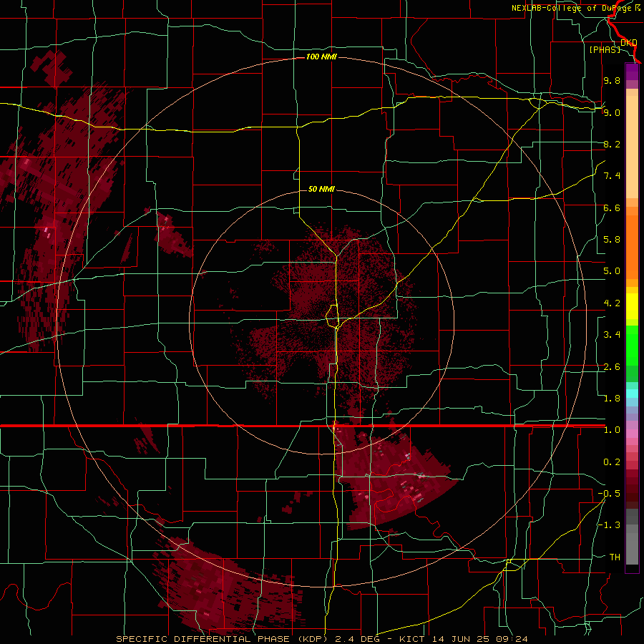
Task: Click the bright green band of the color scale
Action: point(632,346)
